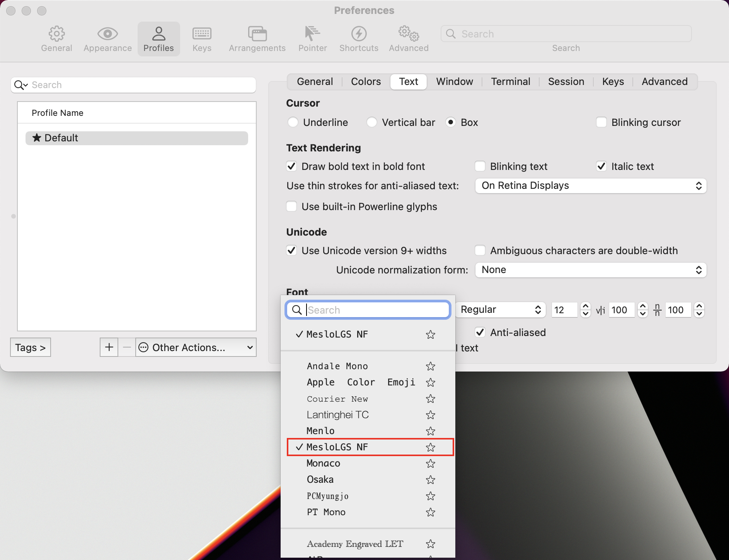Switch to the Keys profile tab
This screenshot has height=560, width=729.
point(613,81)
